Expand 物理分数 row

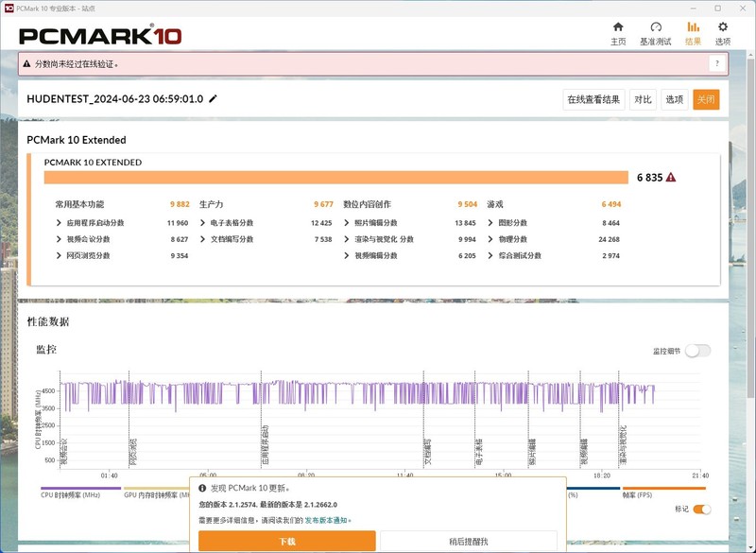pos(490,239)
